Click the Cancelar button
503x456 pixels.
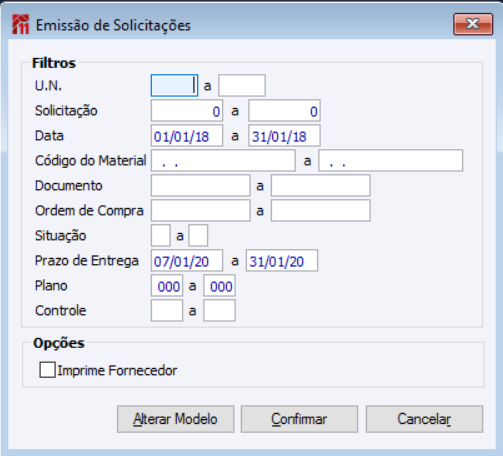point(424,419)
